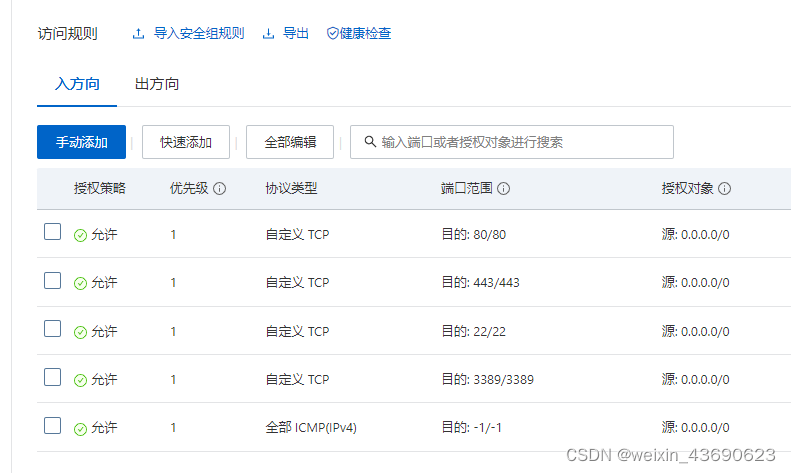Click the export download arrow icon
Image resolution: width=791 pixels, height=473 pixels.
[x=268, y=34]
